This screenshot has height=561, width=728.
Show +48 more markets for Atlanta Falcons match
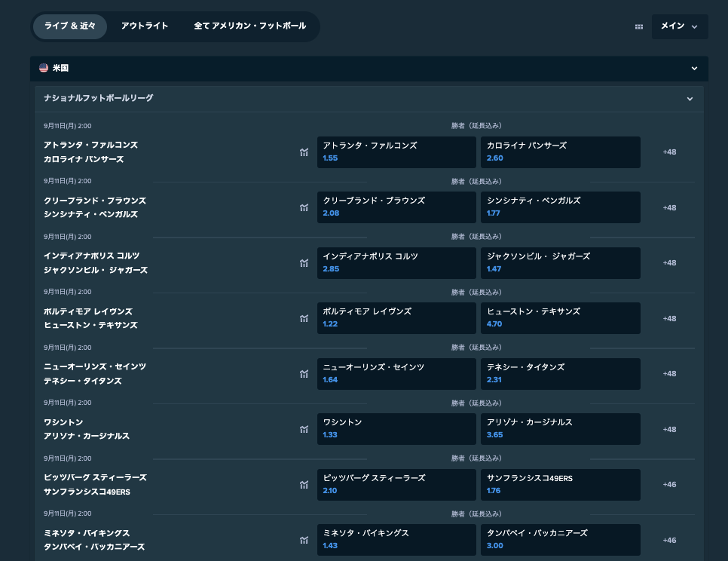coord(669,152)
